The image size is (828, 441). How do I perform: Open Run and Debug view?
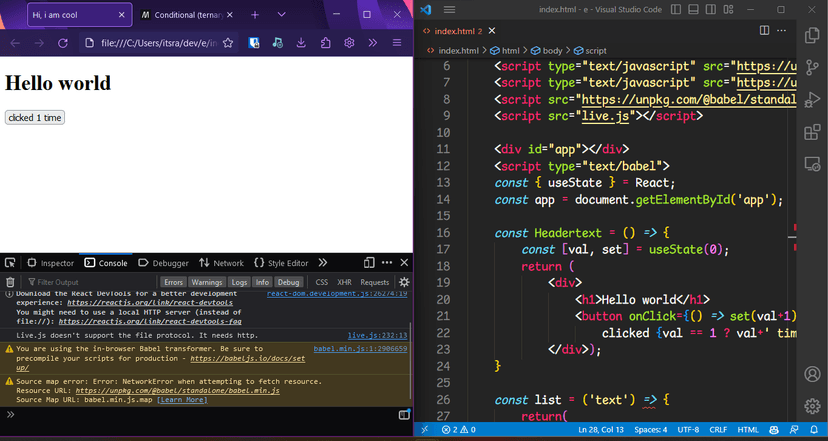[811, 99]
